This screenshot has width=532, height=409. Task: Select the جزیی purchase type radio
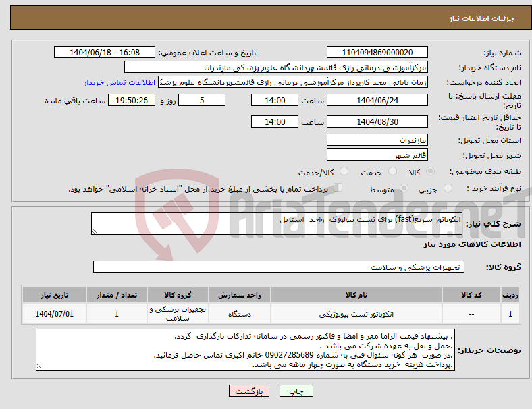click(448, 188)
